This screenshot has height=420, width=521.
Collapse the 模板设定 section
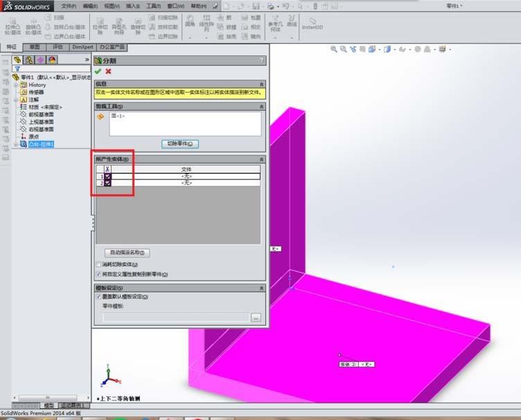(261, 288)
